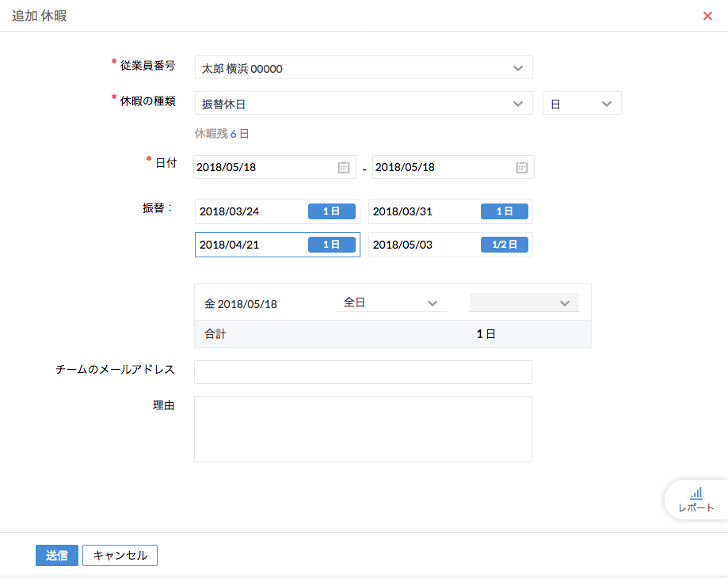Toggle the 2018/04/21 1日 compensatory badge
This screenshot has width=728, height=578.
click(x=331, y=245)
